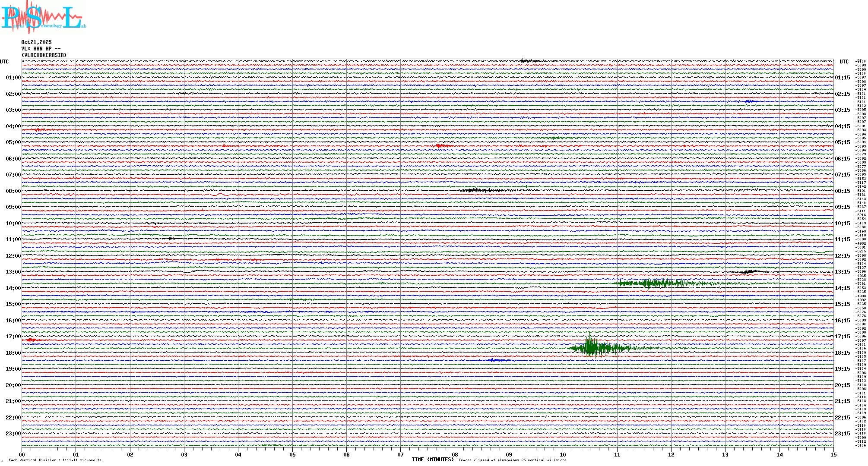868x466 pixels.
Task: Click the VLX HHN HP station label
Action: (41, 49)
